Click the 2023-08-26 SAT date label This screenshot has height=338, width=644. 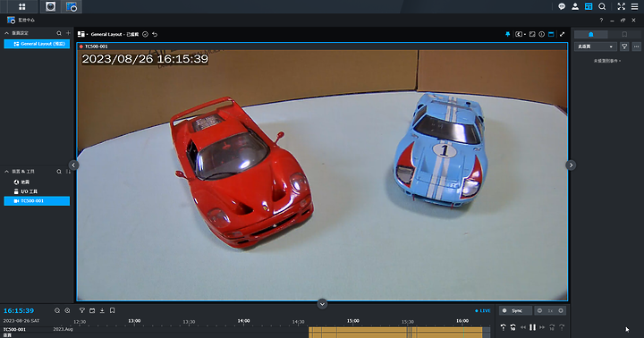pos(21,321)
